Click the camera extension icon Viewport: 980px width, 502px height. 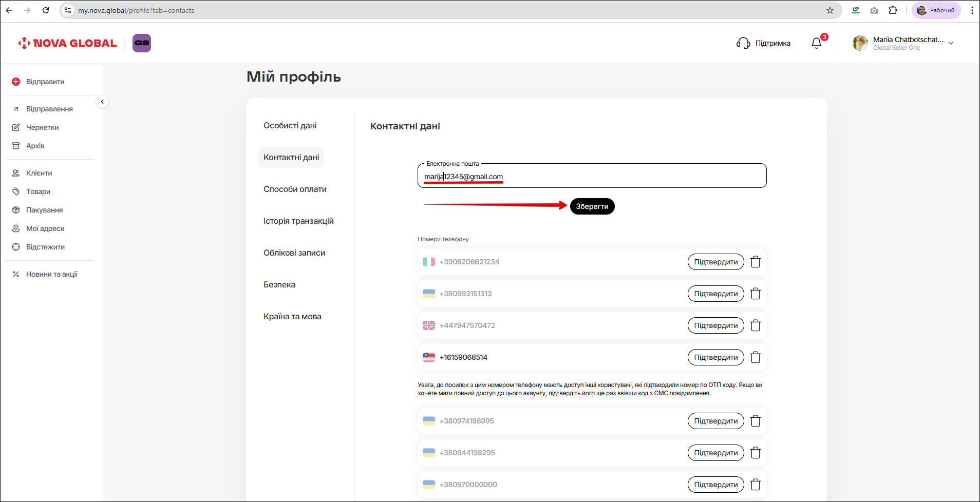[874, 10]
